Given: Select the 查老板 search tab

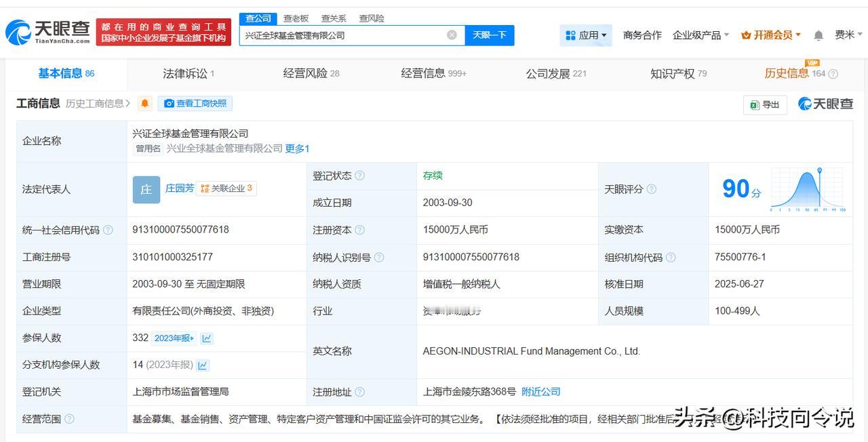Looking at the screenshot, I should [x=296, y=18].
